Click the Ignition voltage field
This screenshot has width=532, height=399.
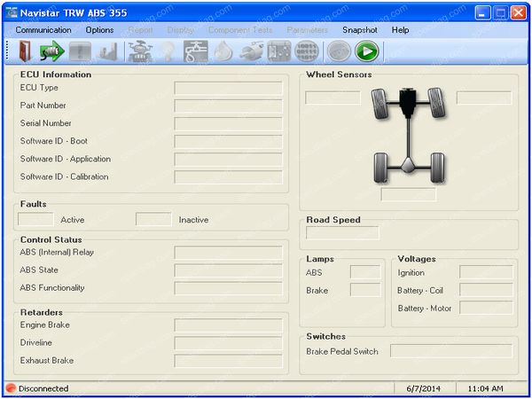coord(486,272)
